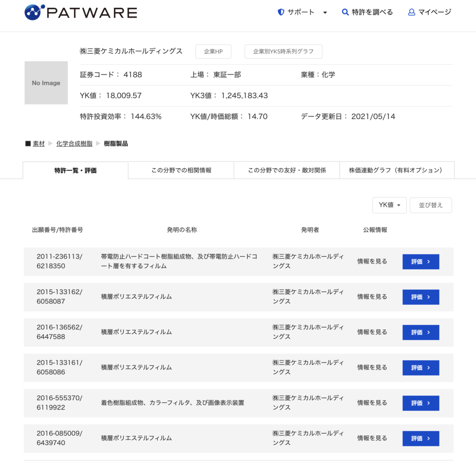476x461 pixels.
Task: Click 評価 for patent 6058087
Action: coord(421,297)
